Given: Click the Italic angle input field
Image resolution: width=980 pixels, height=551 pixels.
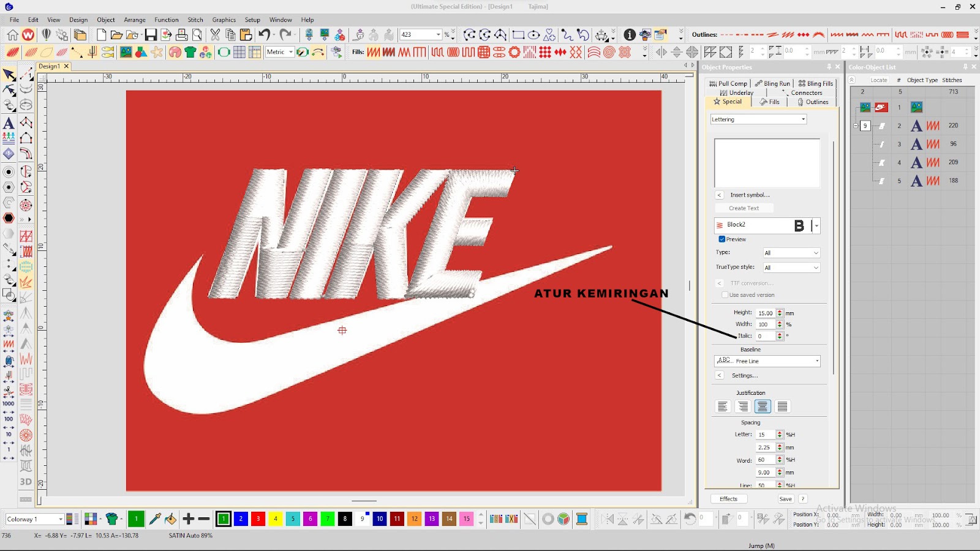Looking at the screenshot, I should pyautogui.click(x=766, y=336).
